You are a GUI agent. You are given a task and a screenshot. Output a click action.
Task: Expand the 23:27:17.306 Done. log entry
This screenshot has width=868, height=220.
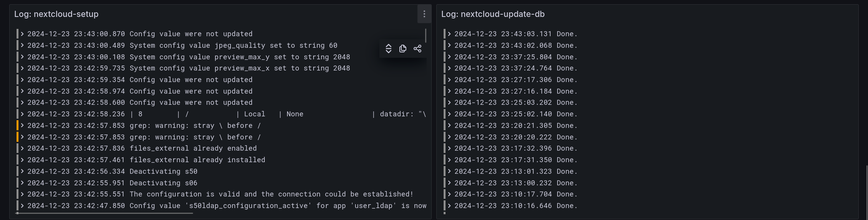[x=449, y=80]
